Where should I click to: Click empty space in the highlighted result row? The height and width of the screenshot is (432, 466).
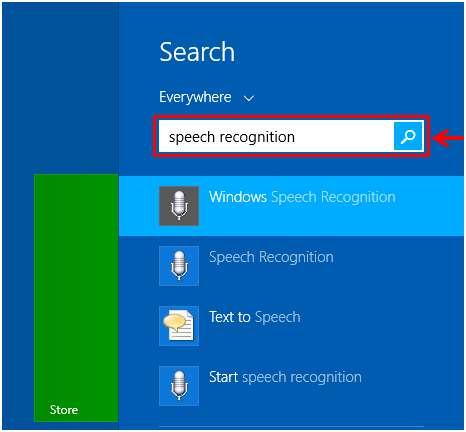pyautogui.click(x=430, y=217)
